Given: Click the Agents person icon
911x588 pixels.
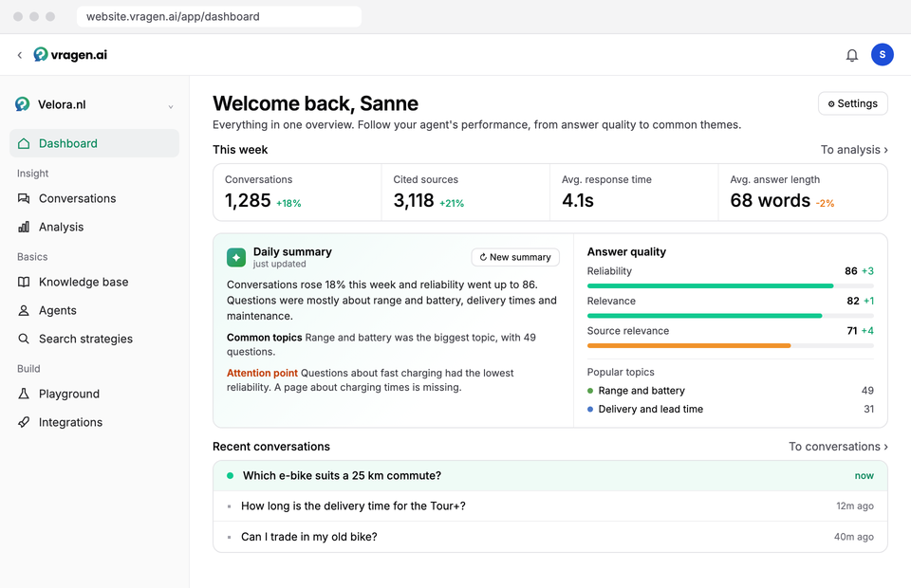Looking at the screenshot, I should coord(24,310).
